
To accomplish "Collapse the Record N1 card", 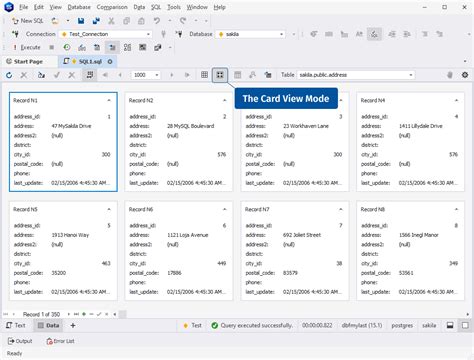I will coord(109,100).
